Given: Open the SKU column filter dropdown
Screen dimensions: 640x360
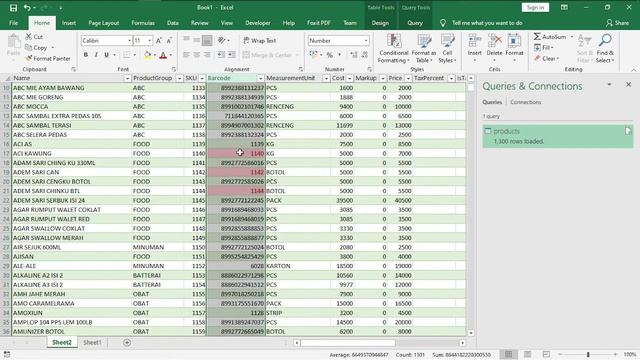Looking at the screenshot, I should pos(202,78).
